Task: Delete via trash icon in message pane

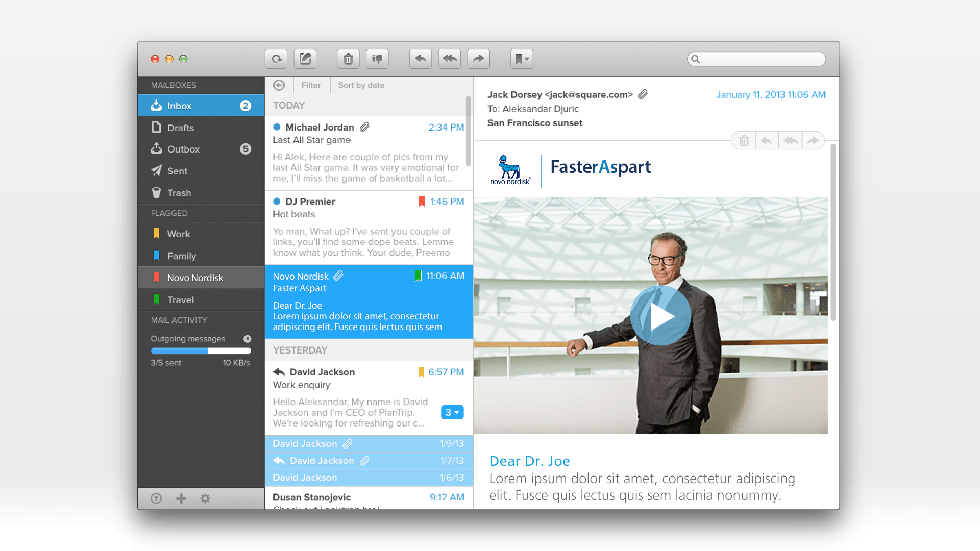Action: tap(744, 140)
